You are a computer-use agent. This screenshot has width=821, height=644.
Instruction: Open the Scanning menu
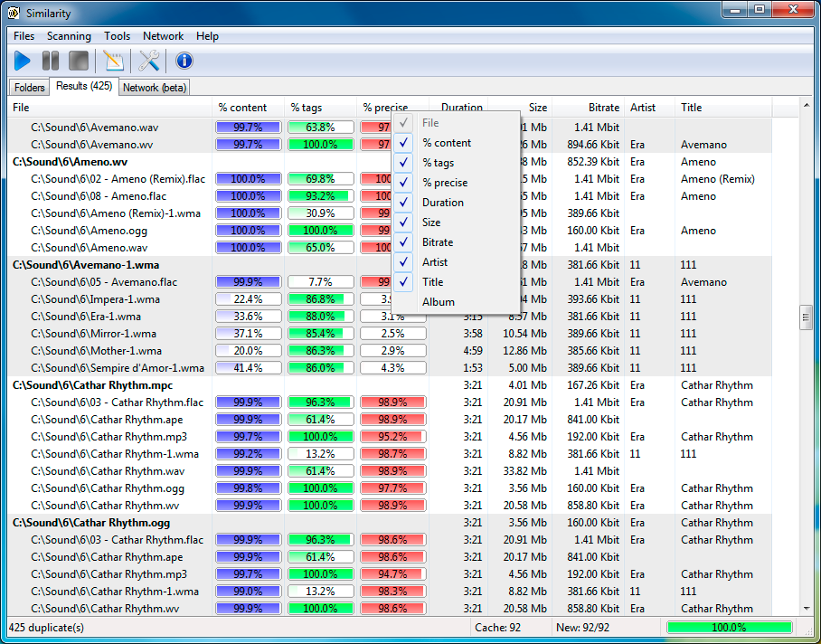pyautogui.click(x=69, y=36)
